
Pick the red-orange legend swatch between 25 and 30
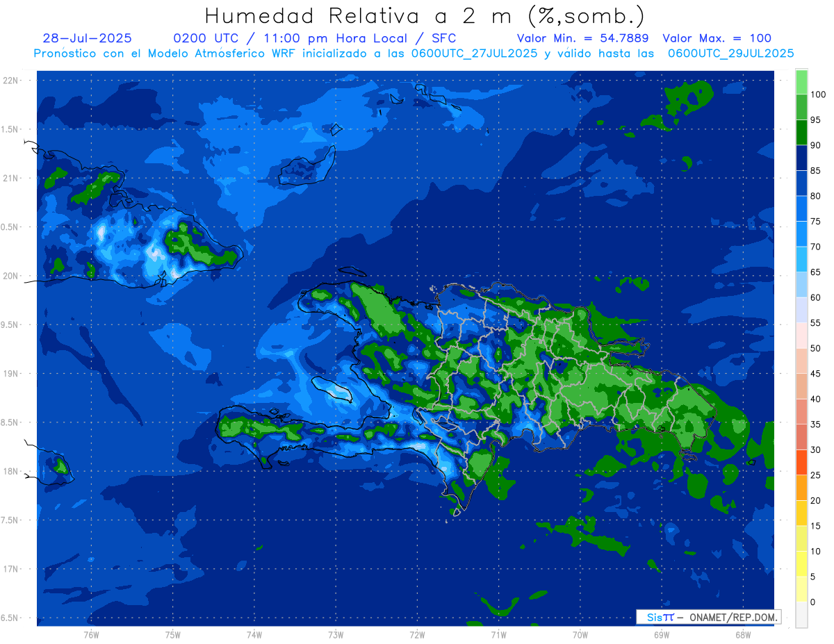(801, 462)
